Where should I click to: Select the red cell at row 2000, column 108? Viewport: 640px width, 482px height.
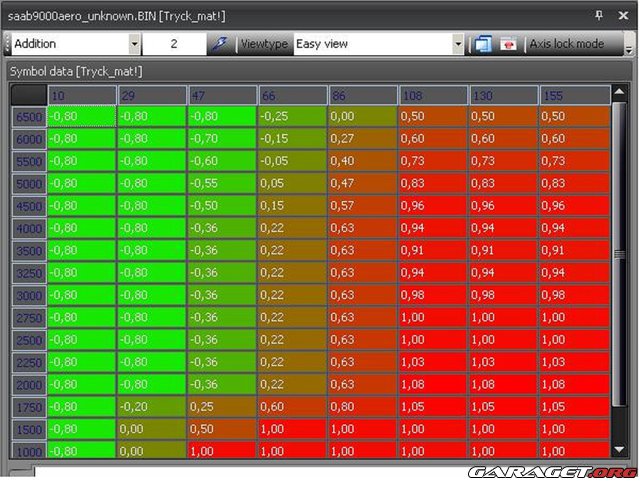pos(433,384)
